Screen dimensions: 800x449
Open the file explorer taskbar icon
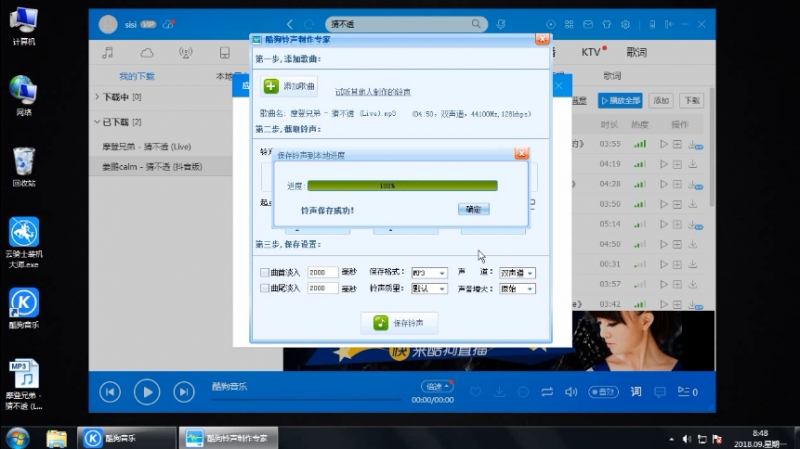tap(56, 438)
